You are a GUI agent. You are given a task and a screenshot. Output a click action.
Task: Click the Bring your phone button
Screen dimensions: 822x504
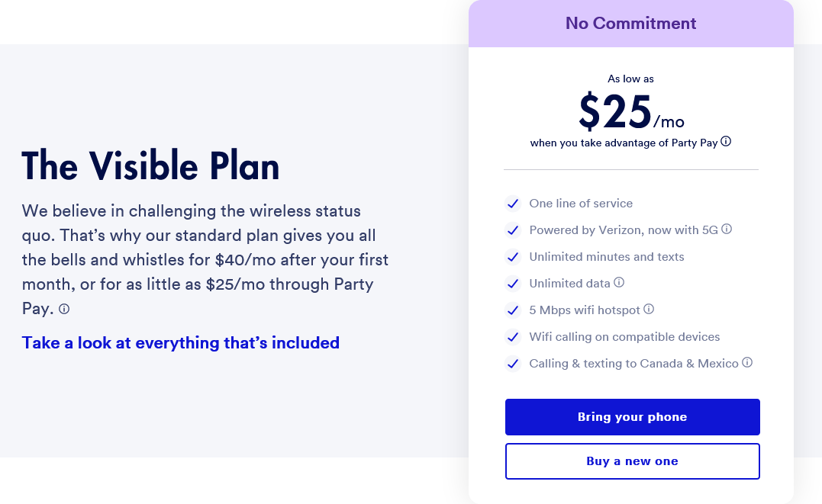[x=632, y=416]
